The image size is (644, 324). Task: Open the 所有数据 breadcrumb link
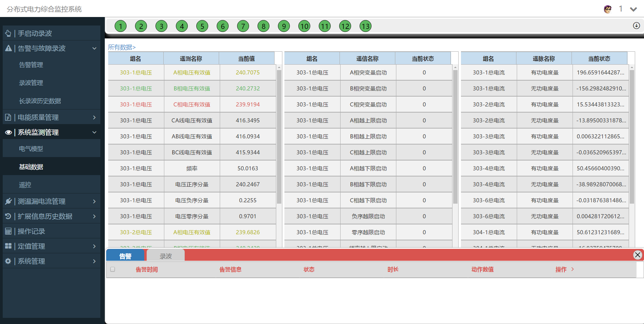[x=121, y=47]
